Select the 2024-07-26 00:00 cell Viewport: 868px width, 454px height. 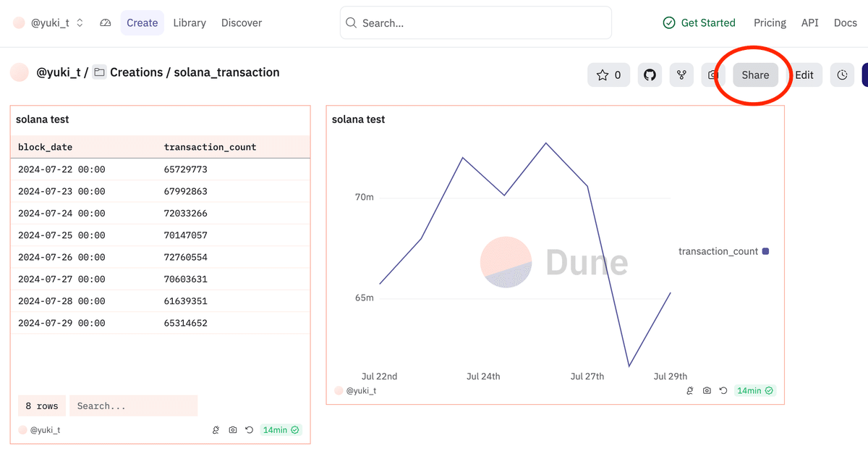coord(61,257)
